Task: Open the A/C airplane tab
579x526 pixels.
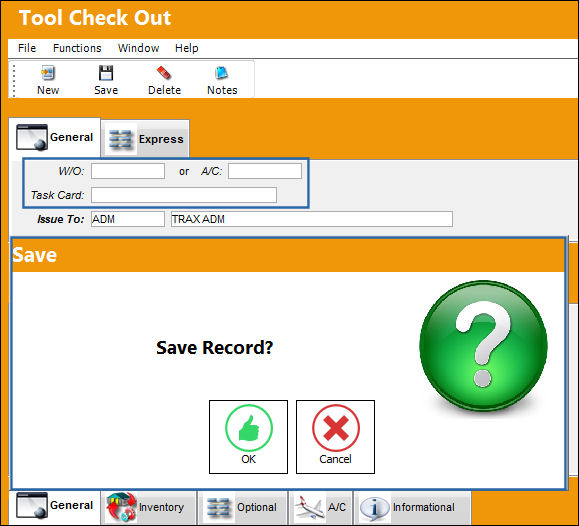Action: [x=321, y=507]
